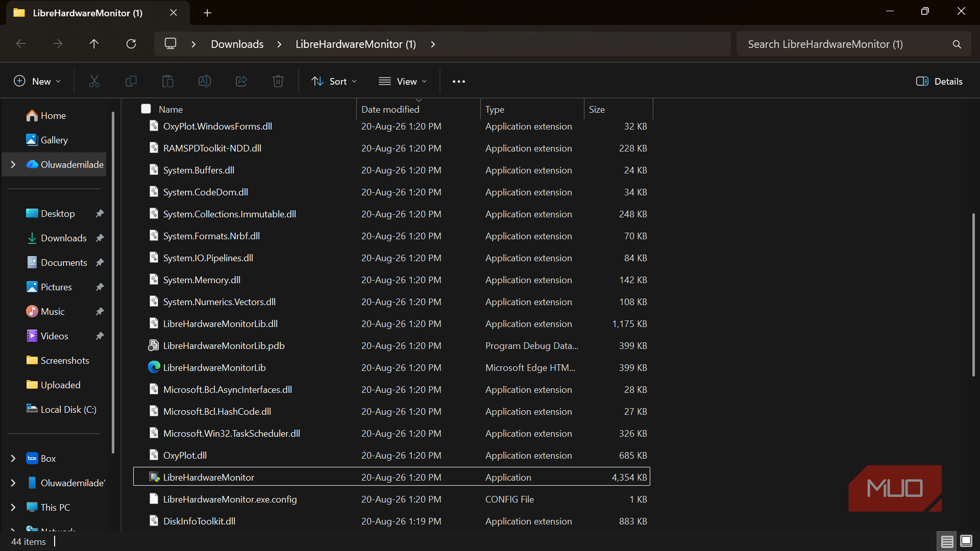This screenshot has height=551, width=980.
Task: Expand the Oluwademilade OneDrive tree node
Action: click(x=13, y=164)
